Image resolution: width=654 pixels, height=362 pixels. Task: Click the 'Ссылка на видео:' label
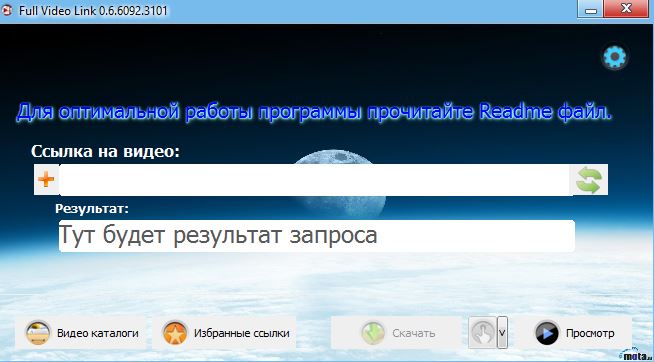[x=105, y=151]
